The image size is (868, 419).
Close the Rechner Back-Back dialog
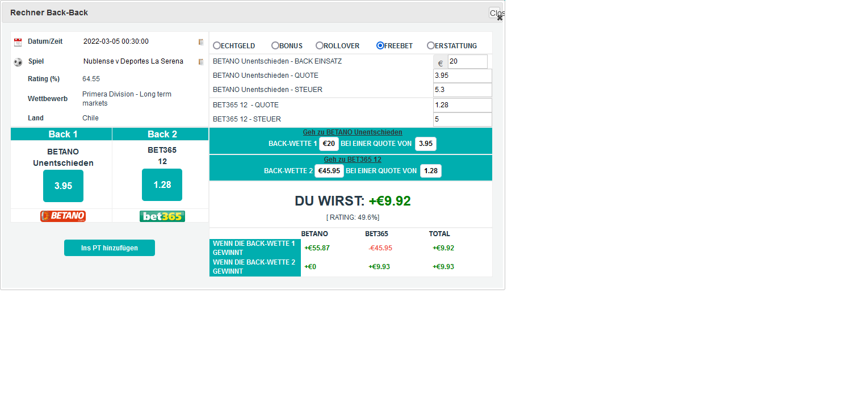pos(495,13)
